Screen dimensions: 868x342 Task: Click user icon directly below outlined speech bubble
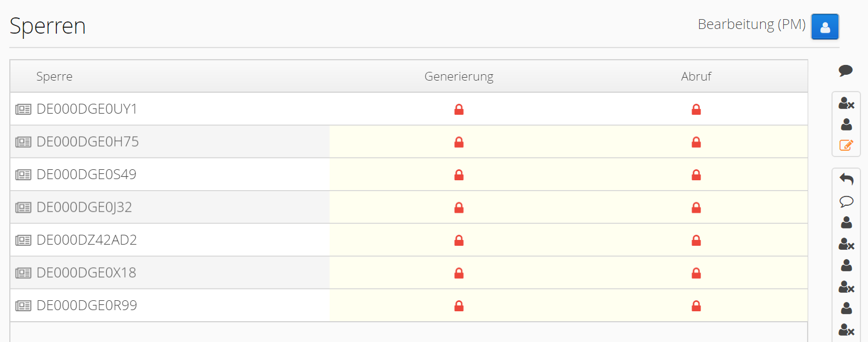coord(846,222)
